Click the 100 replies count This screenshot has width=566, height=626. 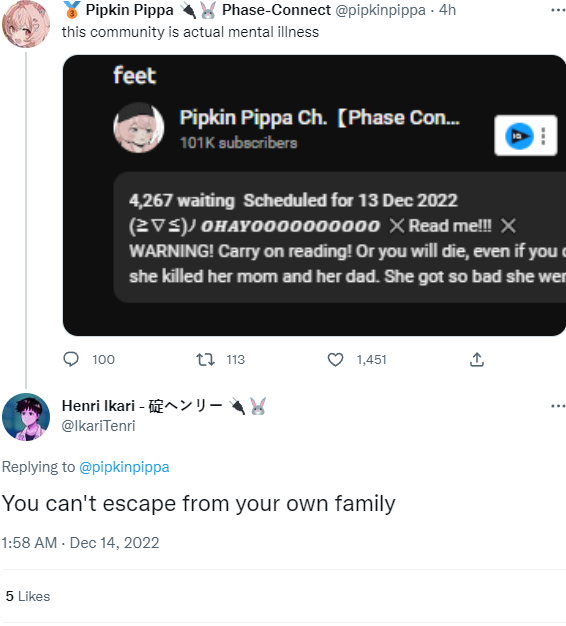103,360
